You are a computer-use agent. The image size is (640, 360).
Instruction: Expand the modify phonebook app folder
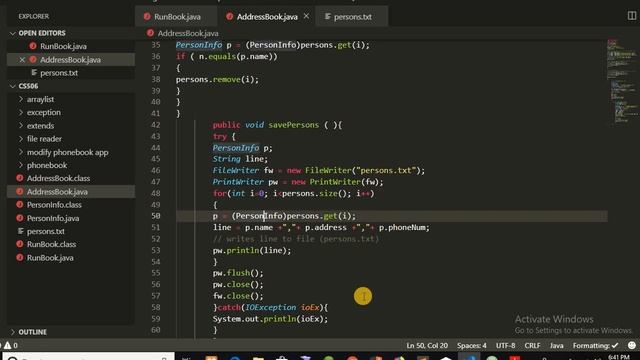point(21,152)
